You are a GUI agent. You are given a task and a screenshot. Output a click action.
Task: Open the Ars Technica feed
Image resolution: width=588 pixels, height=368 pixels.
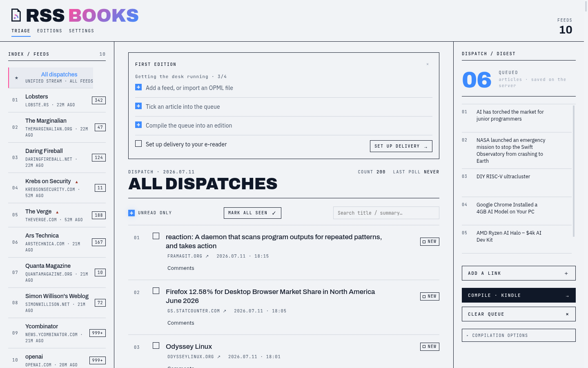[x=57, y=242]
